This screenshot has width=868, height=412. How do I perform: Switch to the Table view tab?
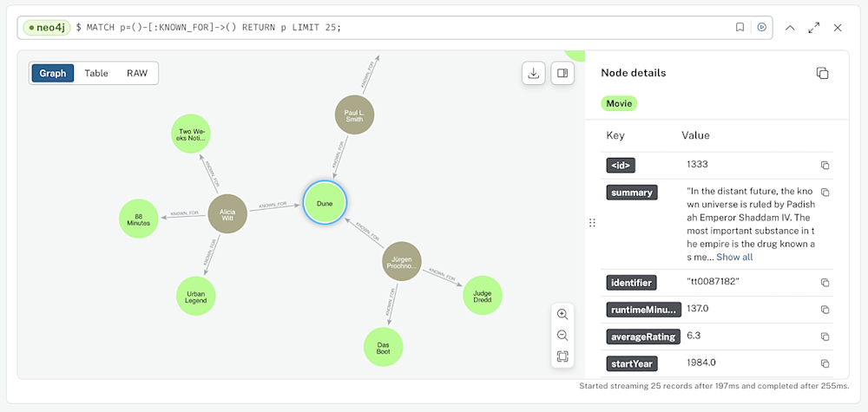click(95, 73)
